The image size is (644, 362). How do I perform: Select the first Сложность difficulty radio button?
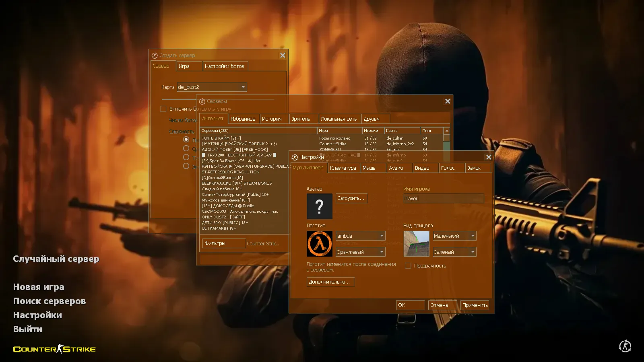pos(186,139)
